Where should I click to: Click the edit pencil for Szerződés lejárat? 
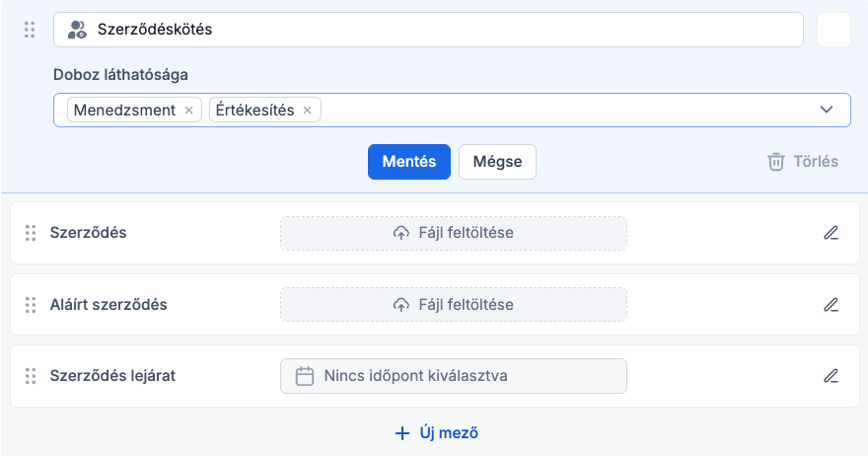coord(831,375)
